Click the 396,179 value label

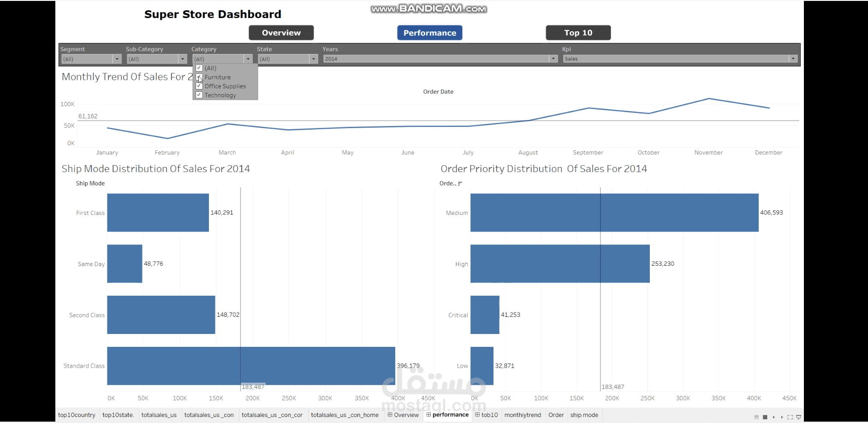pyautogui.click(x=408, y=366)
